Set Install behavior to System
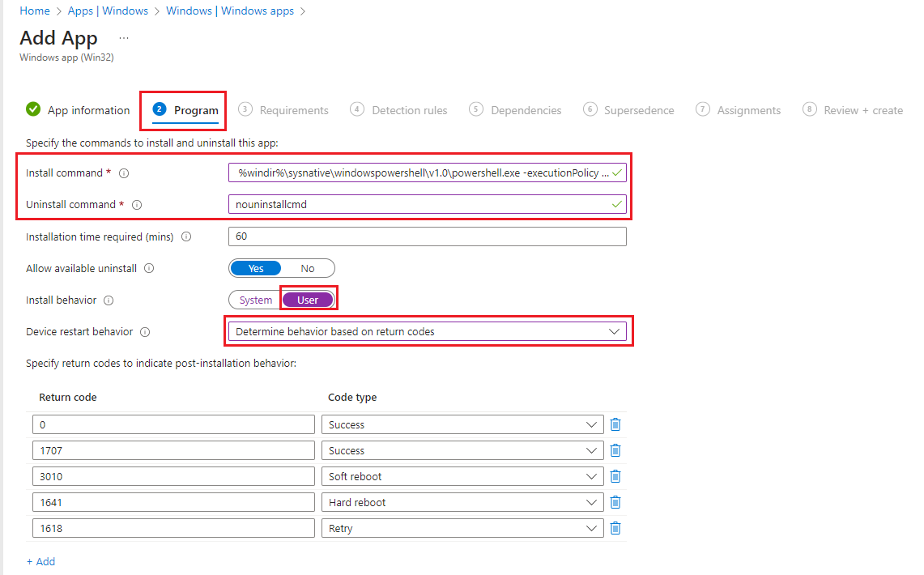This screenshot has height=575, width=924. pos(256,300)
